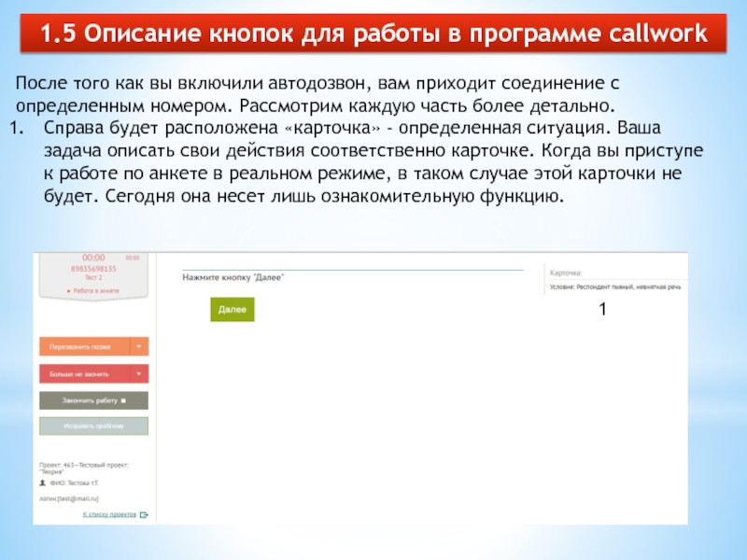Click the login text "логин:[test@mail.ru]"
Screen dimensions: 747x560
69,498
